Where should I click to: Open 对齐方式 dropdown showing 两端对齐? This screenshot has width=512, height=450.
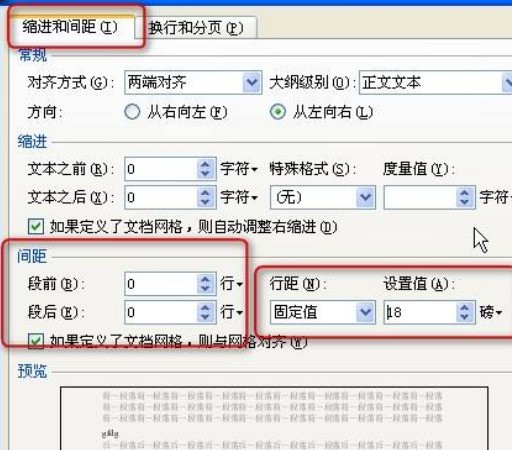(x=193, y=82)
